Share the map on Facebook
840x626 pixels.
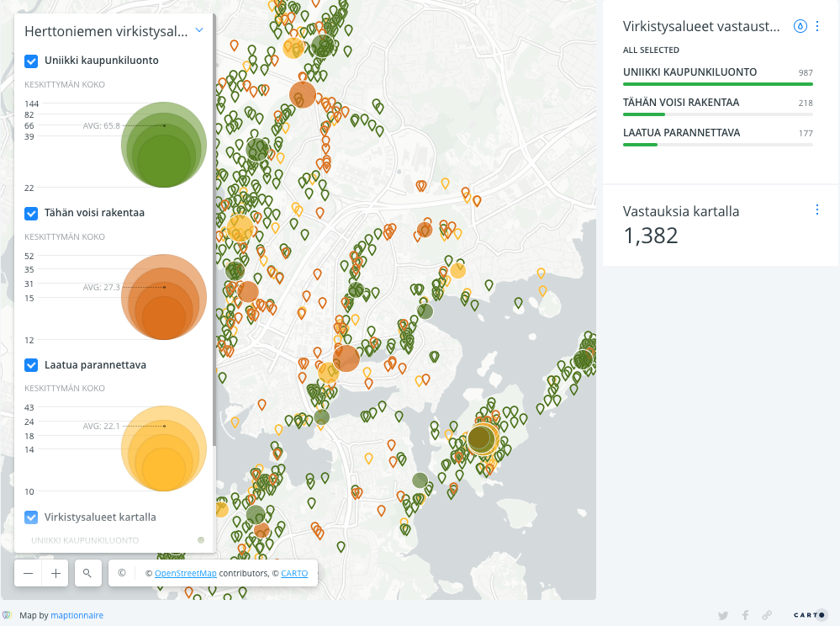(x=745, y=615)
